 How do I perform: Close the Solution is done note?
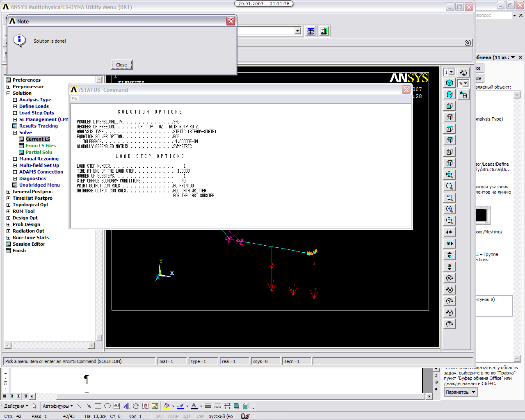[122, 65]
